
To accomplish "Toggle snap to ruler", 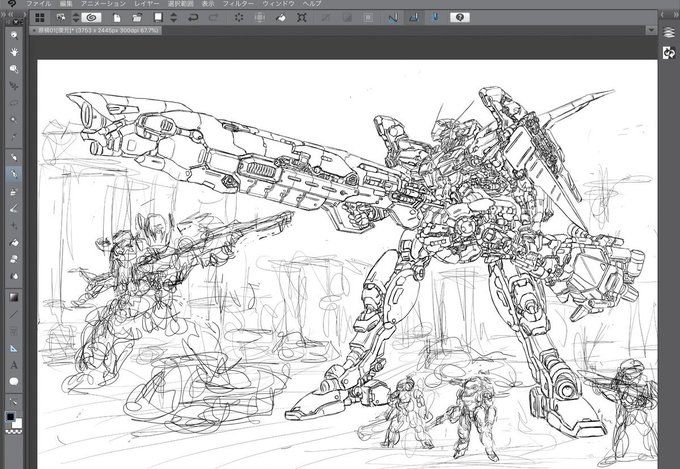I will tap(392, 17).
